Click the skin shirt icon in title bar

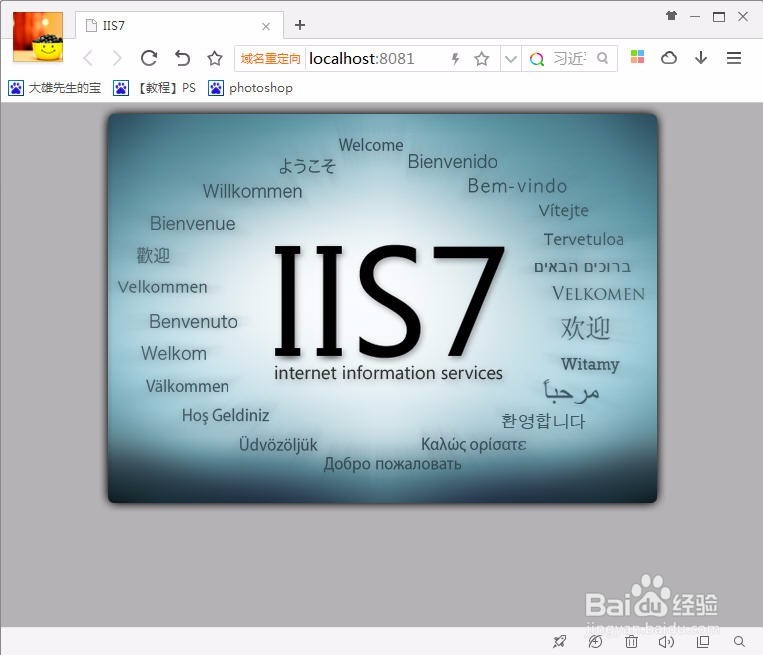tap(672, 16)
